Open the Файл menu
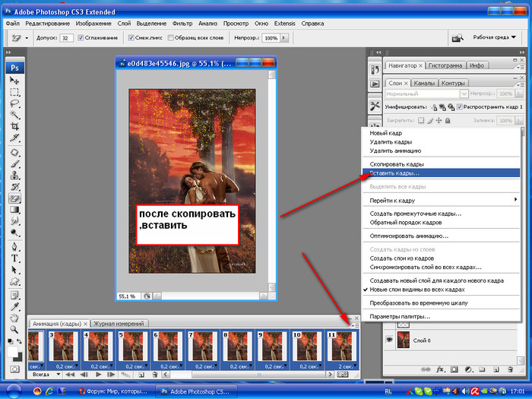The height and width of the screenshot is (399, 532). (x=13, y=24)
